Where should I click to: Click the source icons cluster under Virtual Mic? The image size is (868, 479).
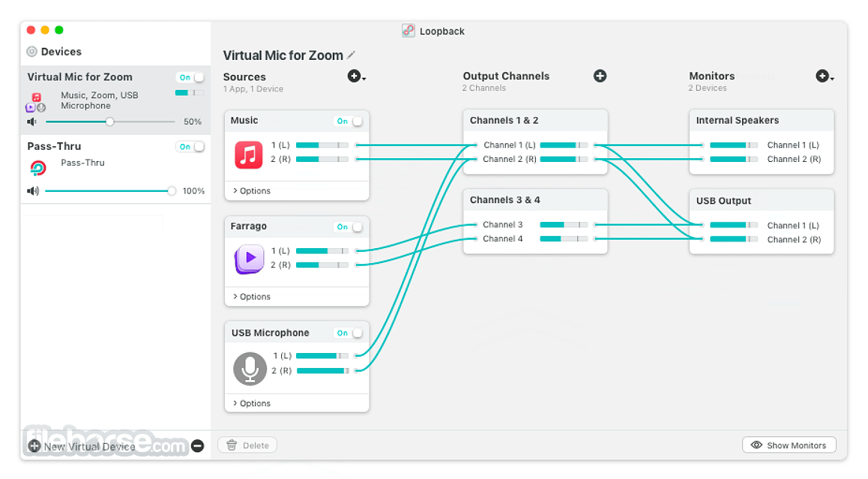pos(36,103)
